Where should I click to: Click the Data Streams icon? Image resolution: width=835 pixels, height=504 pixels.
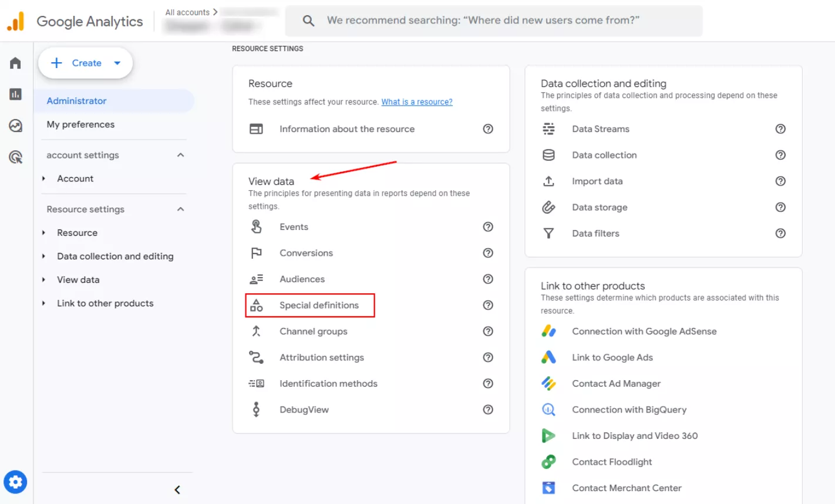(548, 129)
